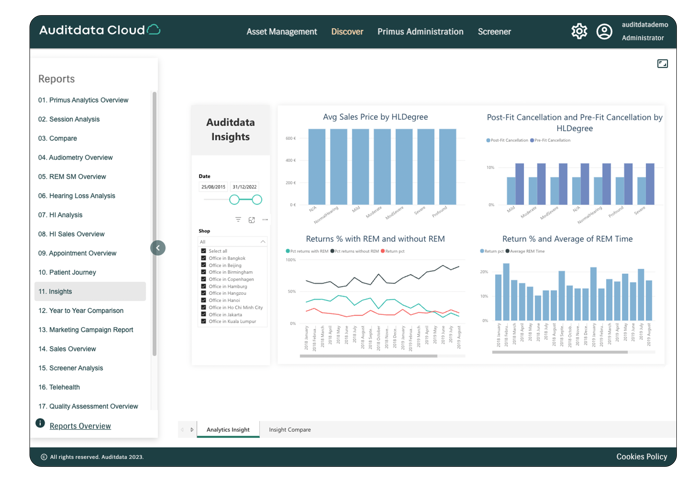
Task: Click the right Date slider handle
Action: point(257,200)
